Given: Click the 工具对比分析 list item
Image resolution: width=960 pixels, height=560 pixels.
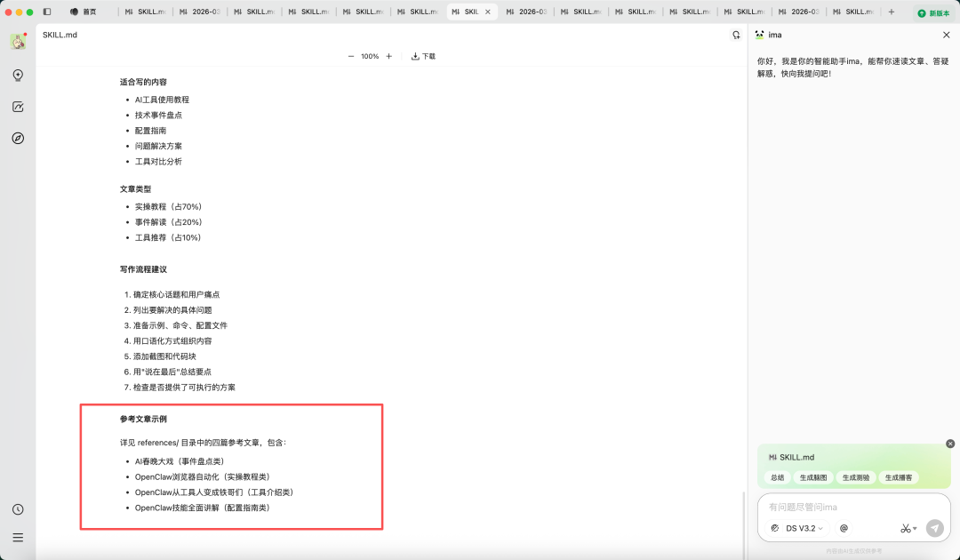Looking at the screenshot, I should (158, 162).
